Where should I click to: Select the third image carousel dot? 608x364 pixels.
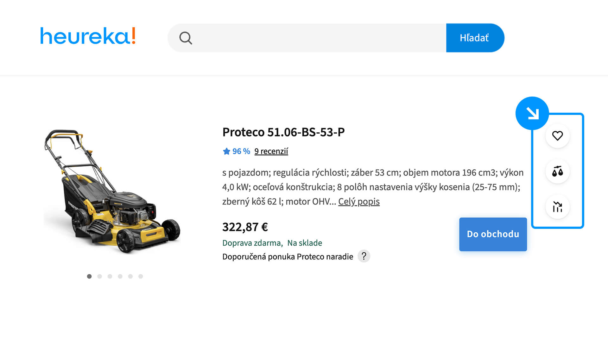pyautogui.click(x=110, y=276)
